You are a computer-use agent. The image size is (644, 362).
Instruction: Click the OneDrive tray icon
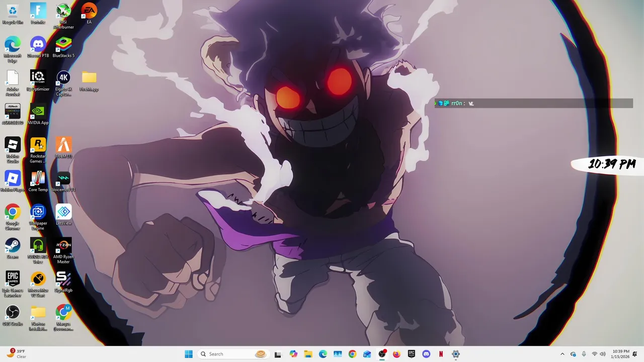point(573,354)
